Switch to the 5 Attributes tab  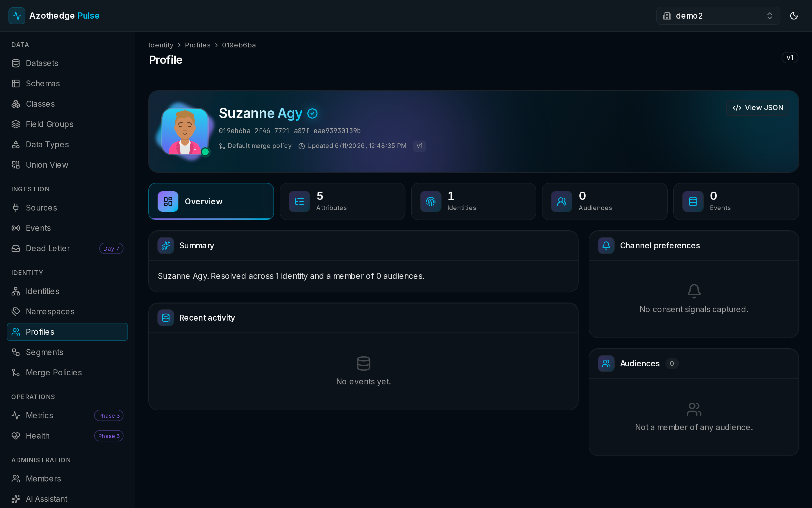click(x=342, y=201)
